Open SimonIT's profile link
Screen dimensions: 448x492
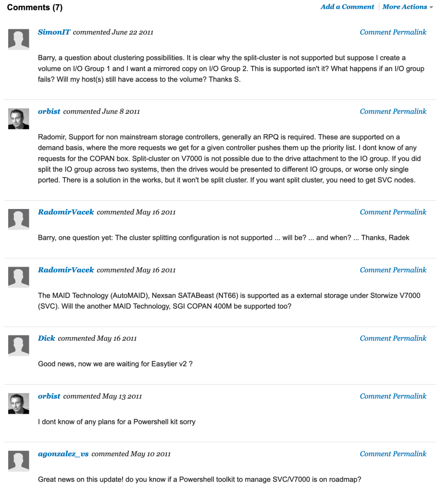54,32
